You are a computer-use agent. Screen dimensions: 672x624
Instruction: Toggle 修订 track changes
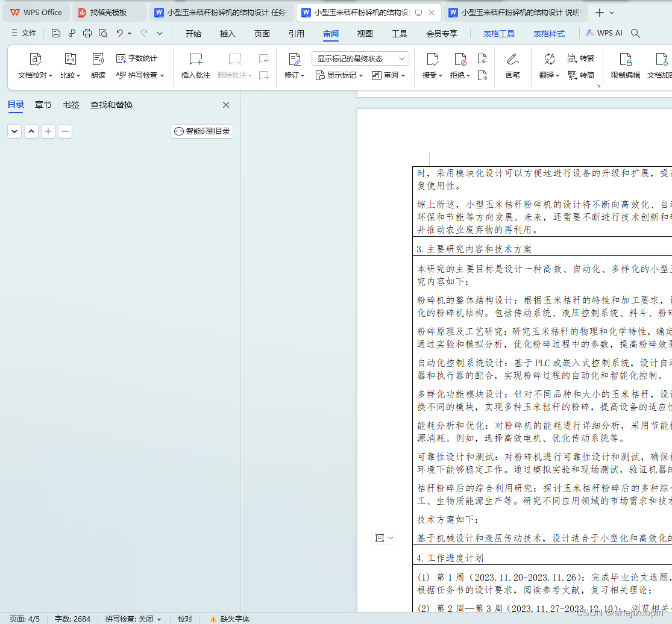coord(295,66)
